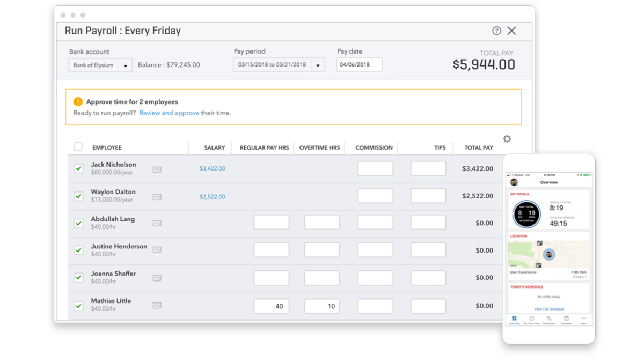Open View Full Schedule on mobile
This screenshot has height=362, width=644.
pos(549,309)
